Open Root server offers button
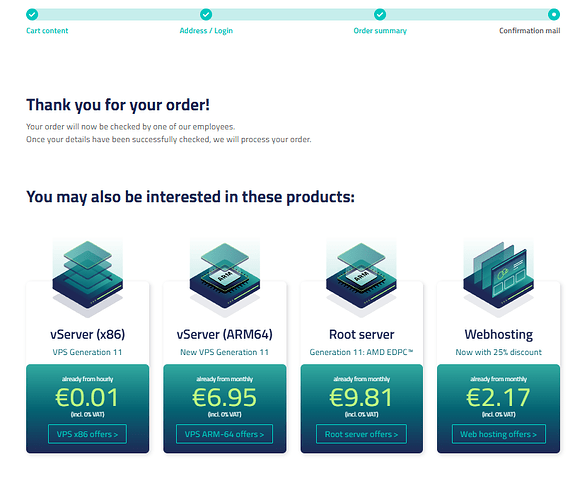The image size is (586, 500). click(361, 434)
